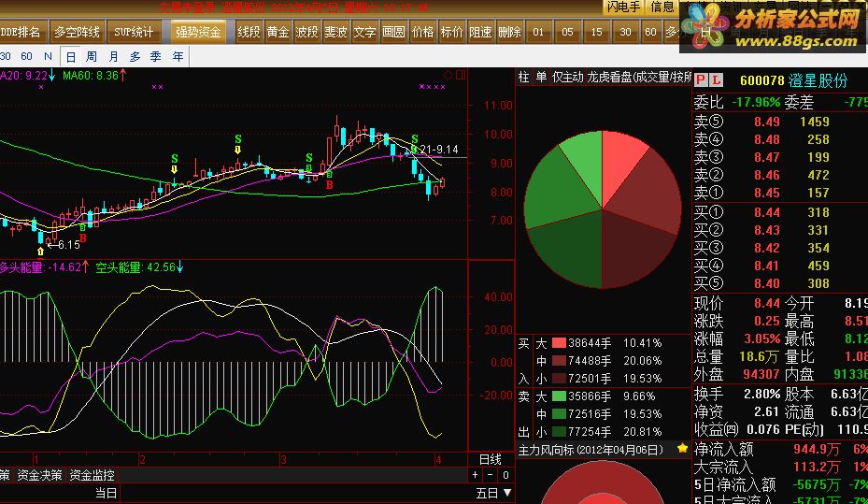
Task: Choose the 波段 wave band tool
Action: click(x=306, y=32)
